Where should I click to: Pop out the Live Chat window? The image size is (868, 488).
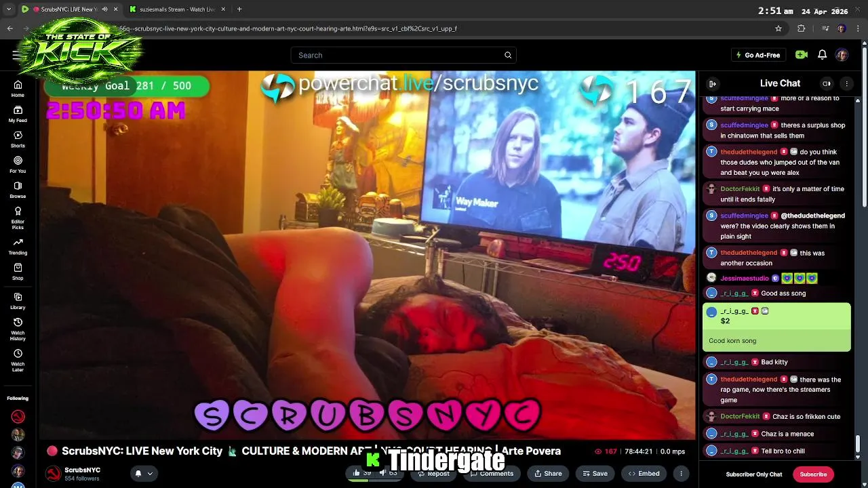(x=826, y=84)
